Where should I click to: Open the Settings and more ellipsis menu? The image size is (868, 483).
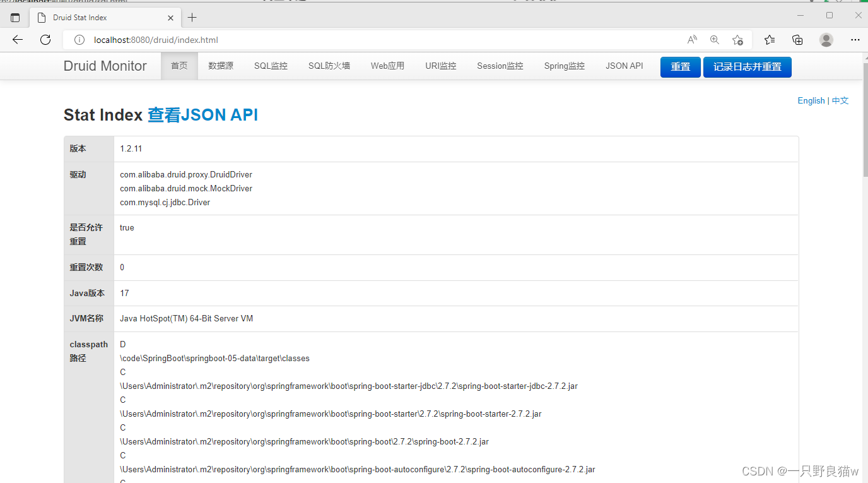click(855, 40)
